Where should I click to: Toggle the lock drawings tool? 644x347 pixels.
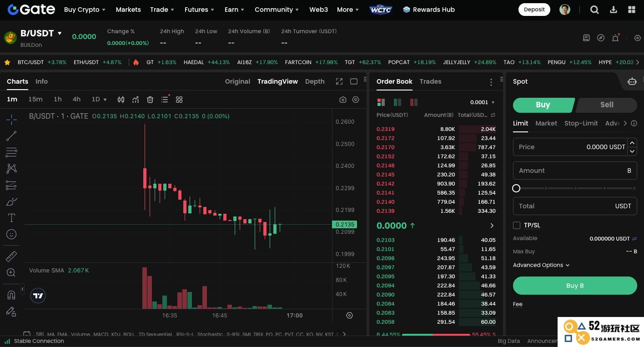point(11,312)
